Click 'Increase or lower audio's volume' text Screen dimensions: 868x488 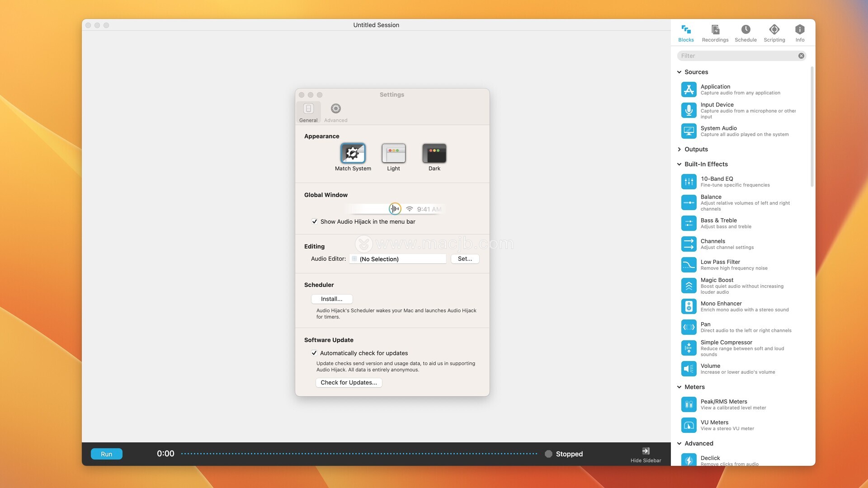click(x=738, y=372)
